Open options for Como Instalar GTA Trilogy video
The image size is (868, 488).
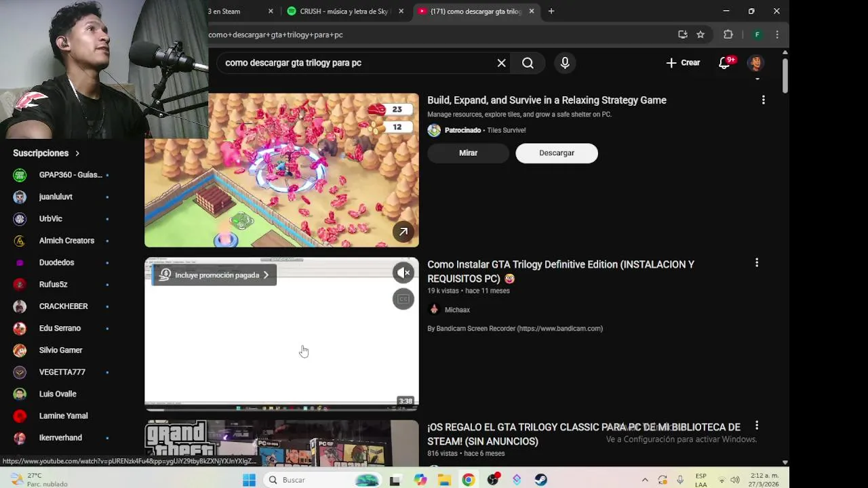tap(757, 263)
